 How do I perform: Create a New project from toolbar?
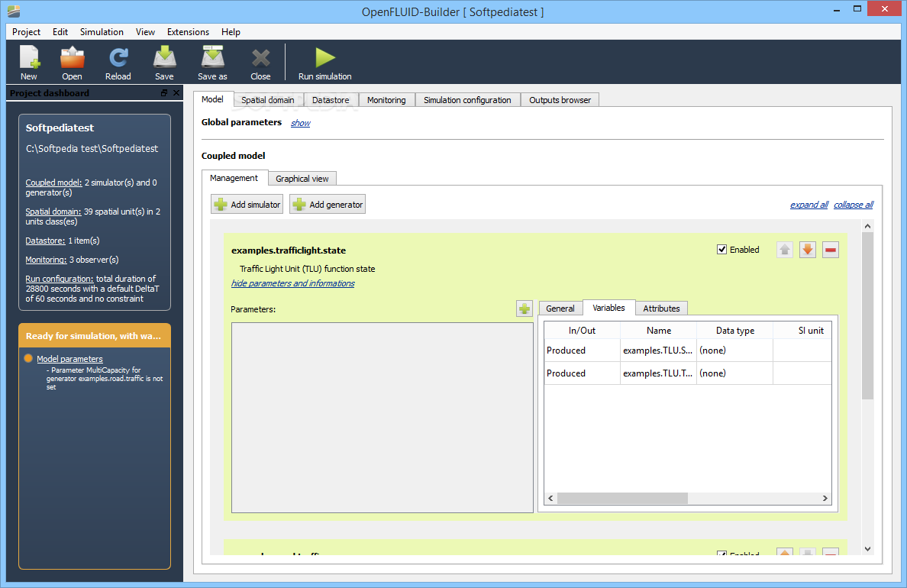pos(29,63)
